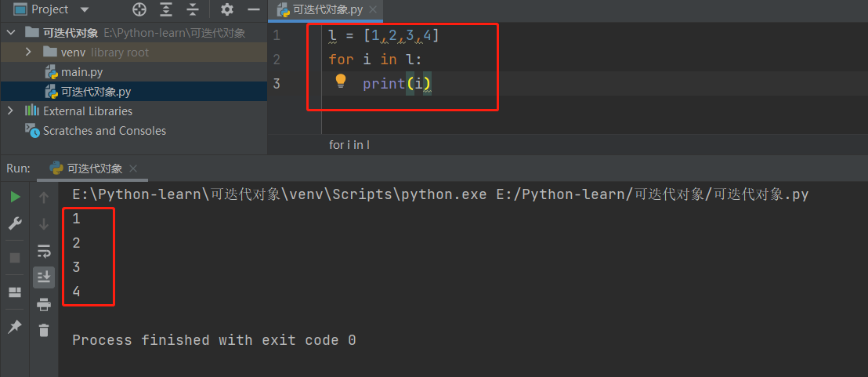Rerun the script with the green play icon

[x=15, y=198]
